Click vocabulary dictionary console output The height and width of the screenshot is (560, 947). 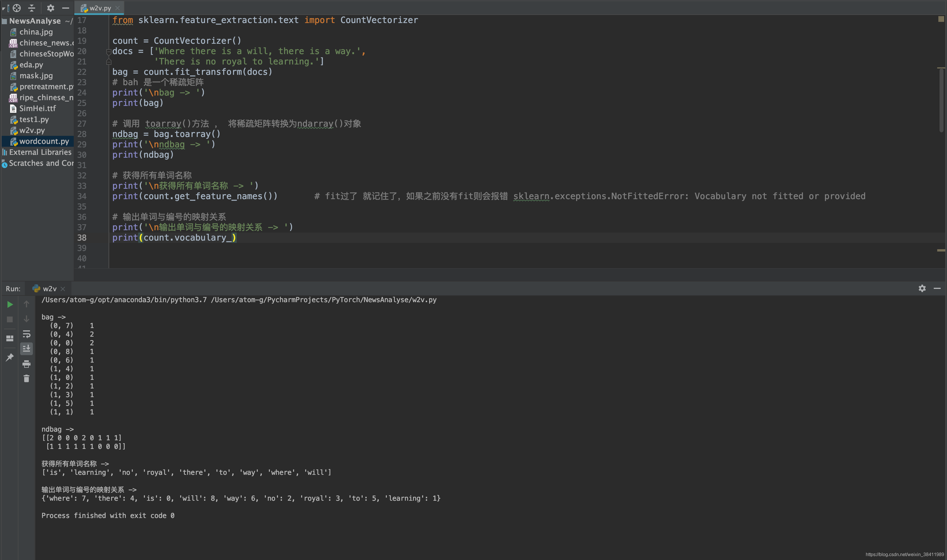point(241,498)
